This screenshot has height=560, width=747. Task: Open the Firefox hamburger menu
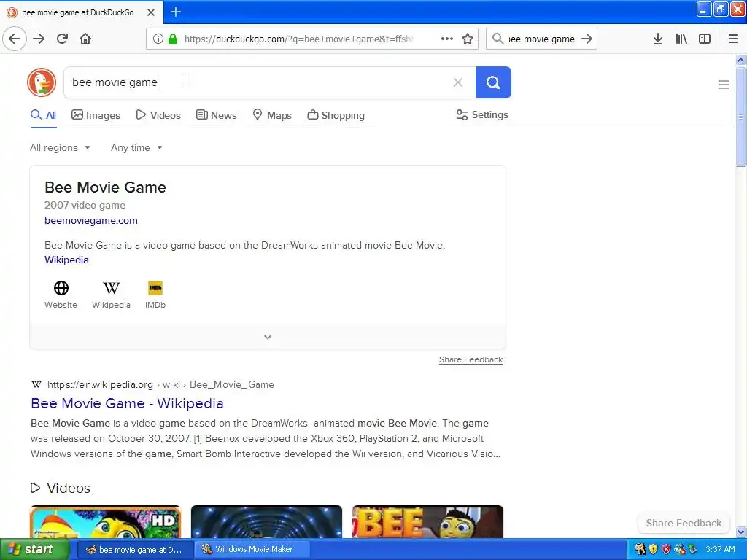tap(733, 39)
